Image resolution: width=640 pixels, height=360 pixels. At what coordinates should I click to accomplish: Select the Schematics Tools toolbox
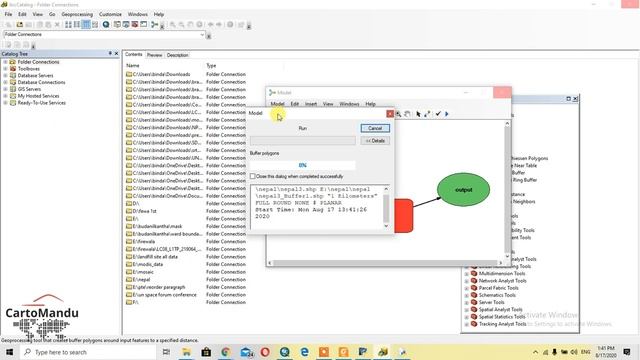(497, 295)
